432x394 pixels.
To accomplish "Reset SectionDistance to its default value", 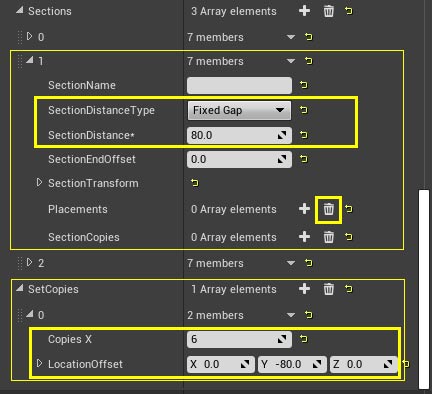I will [304, 135].
